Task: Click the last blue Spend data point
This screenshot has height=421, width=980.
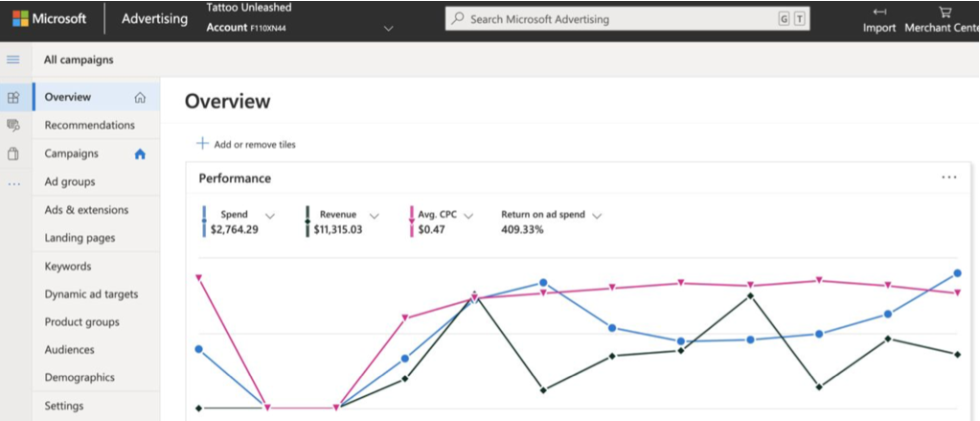Action: click(957, 273)
